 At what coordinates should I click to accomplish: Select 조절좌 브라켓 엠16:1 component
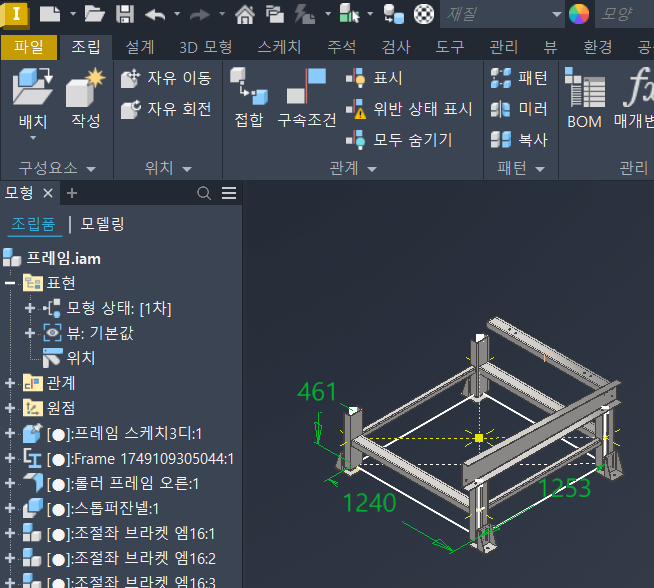(131, 534)
